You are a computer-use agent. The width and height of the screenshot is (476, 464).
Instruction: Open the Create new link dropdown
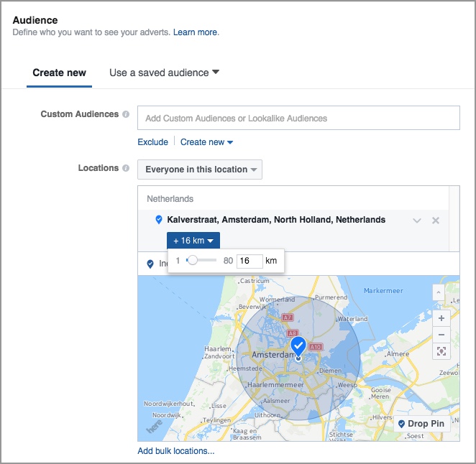[x=206, y=142]
